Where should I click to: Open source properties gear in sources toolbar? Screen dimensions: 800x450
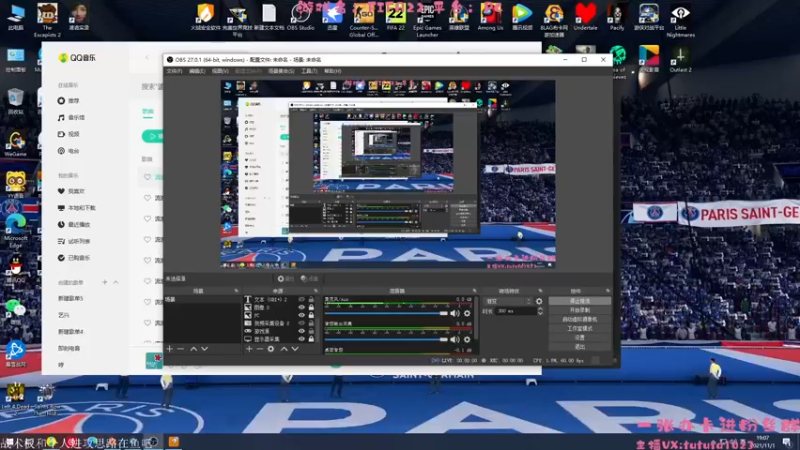coord(271,349)
